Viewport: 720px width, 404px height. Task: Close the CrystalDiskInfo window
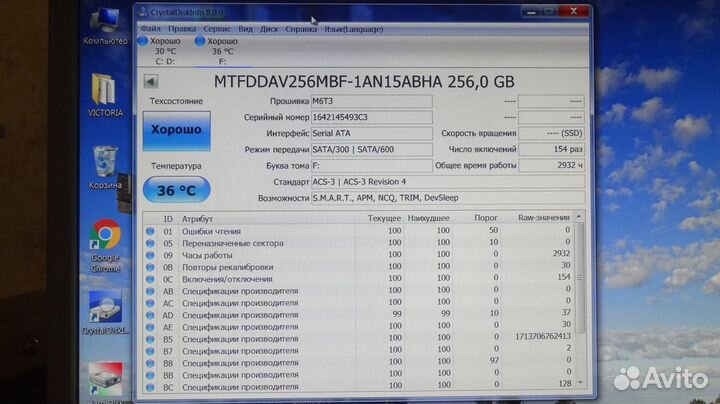[x=574, y=11]
